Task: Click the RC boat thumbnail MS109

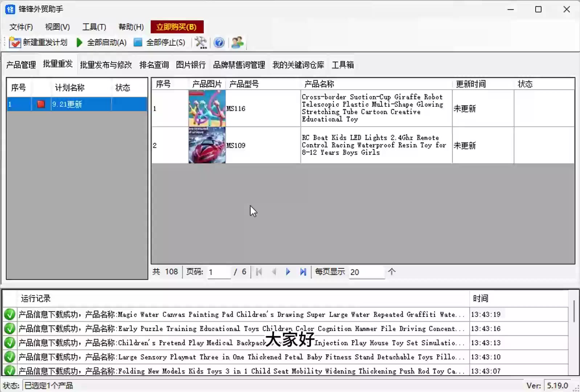Action: coord(207,145)
